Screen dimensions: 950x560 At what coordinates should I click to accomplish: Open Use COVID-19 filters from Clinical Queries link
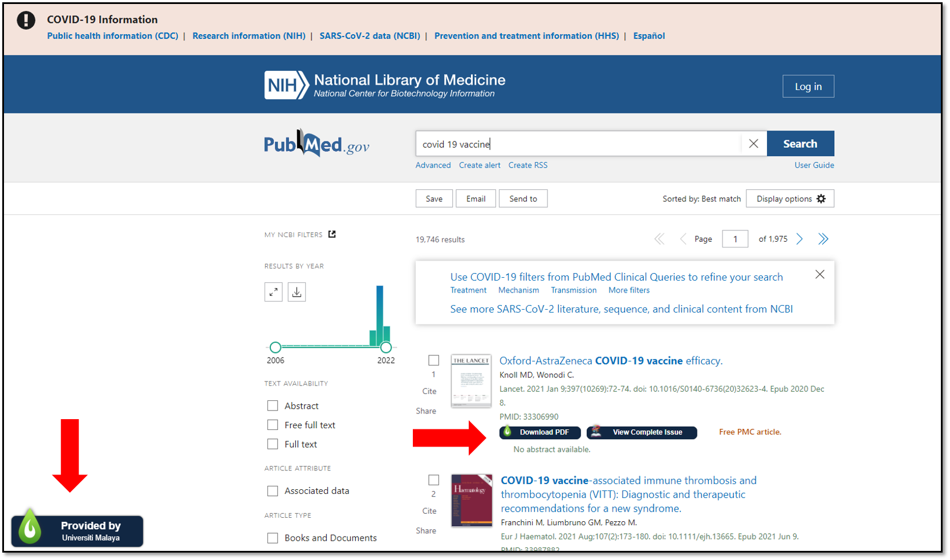coord(616,277)
